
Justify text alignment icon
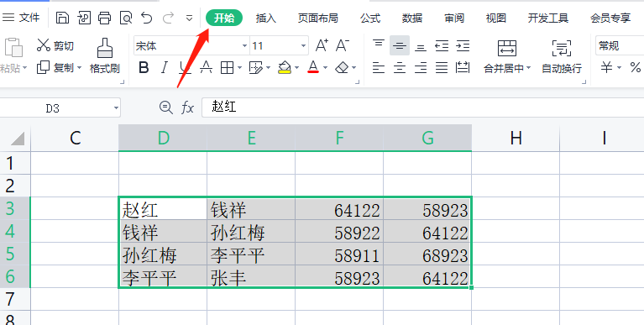(442, 67)
